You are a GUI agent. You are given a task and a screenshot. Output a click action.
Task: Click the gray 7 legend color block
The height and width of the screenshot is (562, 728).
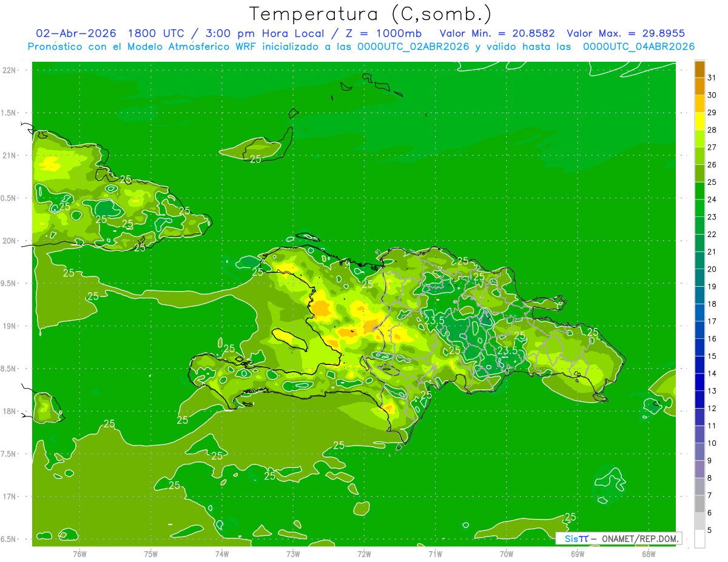(699, 486)
